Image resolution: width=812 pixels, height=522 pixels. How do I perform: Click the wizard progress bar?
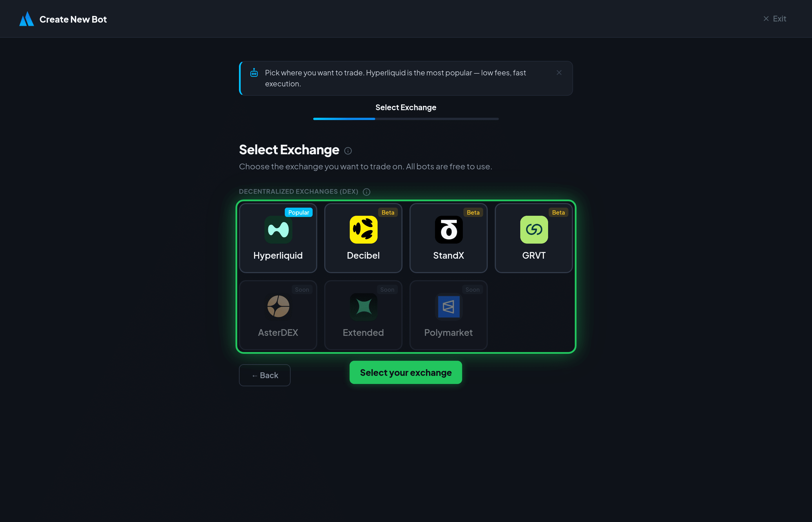coord(406,119)
